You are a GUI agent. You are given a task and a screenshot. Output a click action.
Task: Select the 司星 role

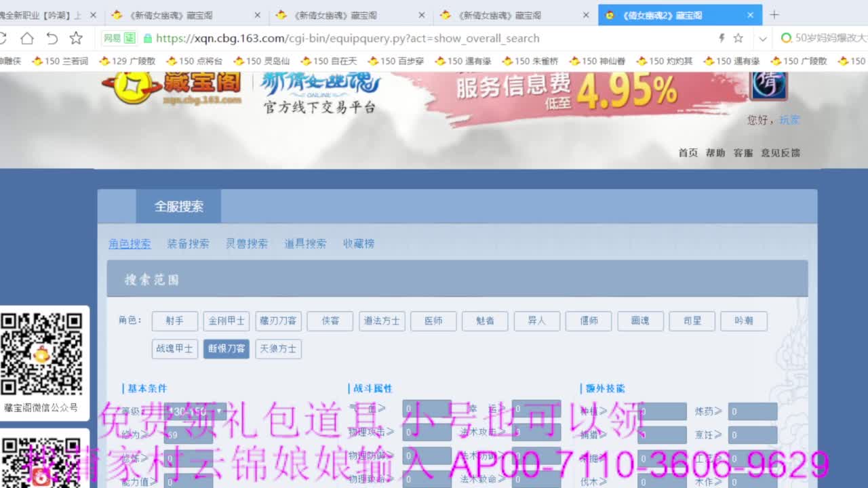692,321
